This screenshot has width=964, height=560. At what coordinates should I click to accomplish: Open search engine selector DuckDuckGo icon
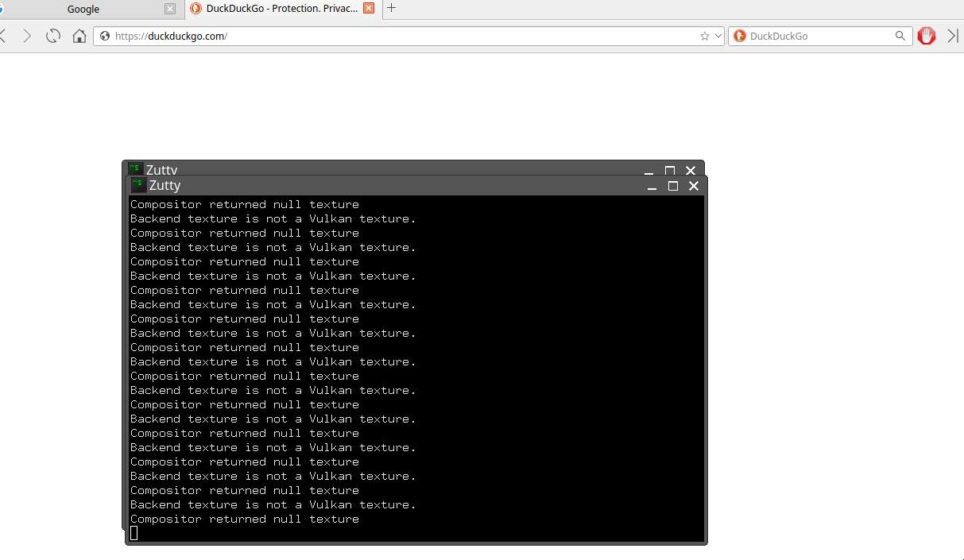click(739, 36)
